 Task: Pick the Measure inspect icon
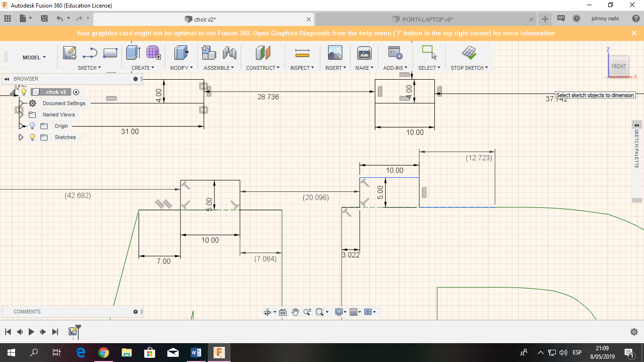(x=302, y=53)
